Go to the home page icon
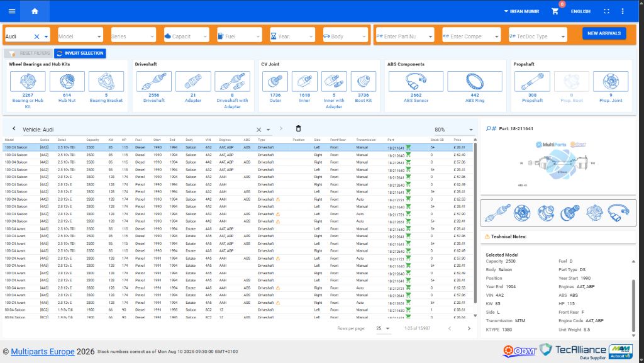This screenshot has height=363, width=644. pos(35,11)
